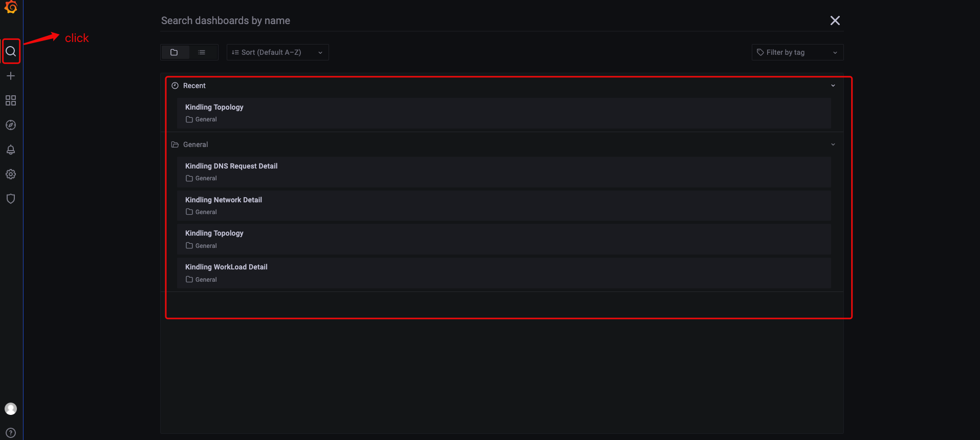This screenshot has height=440, width=980.
Task: Open the Alerting bell icon
Action: (x=11, y=150)
